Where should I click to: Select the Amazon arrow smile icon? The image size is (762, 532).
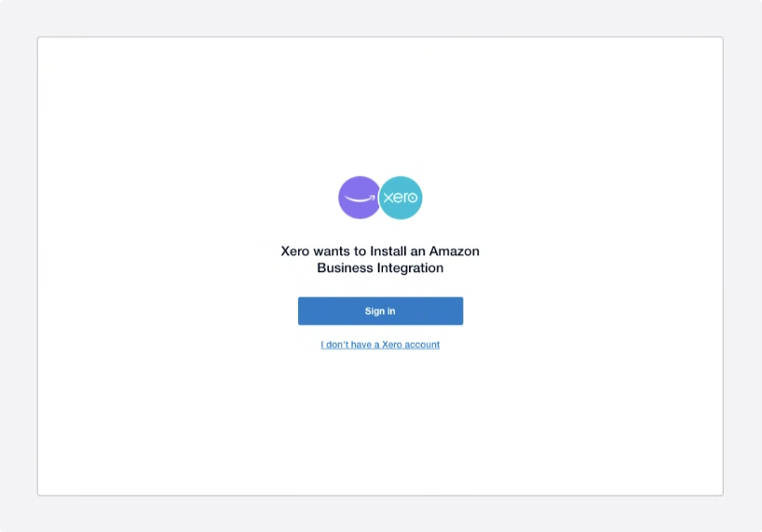tap(360, 198)
